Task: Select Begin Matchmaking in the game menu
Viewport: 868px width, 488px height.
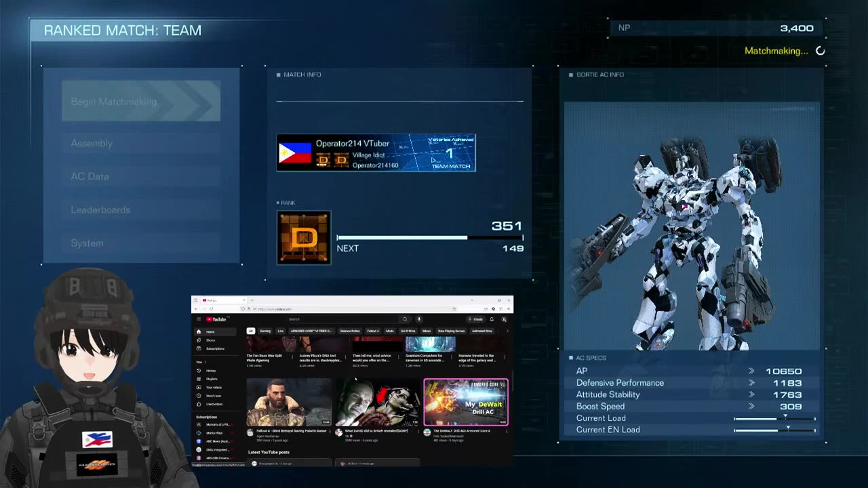Action: 141,102
